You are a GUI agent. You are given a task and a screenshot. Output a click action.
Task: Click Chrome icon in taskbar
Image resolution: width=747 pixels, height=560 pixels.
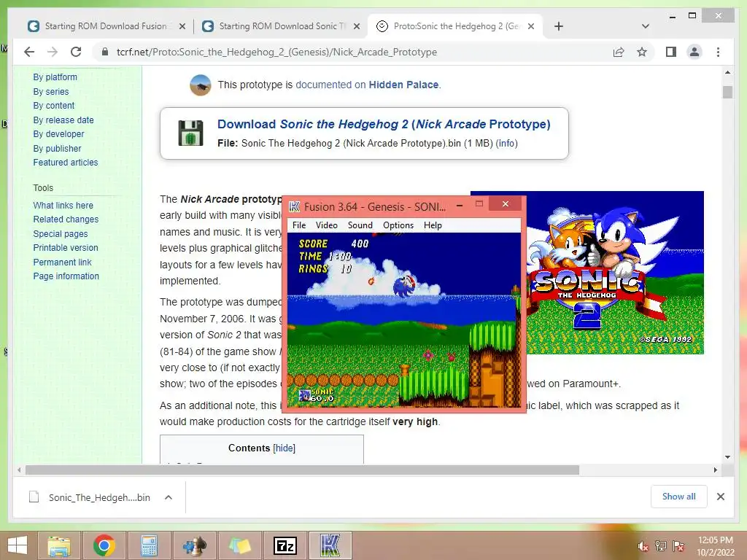tap(104, 545)
